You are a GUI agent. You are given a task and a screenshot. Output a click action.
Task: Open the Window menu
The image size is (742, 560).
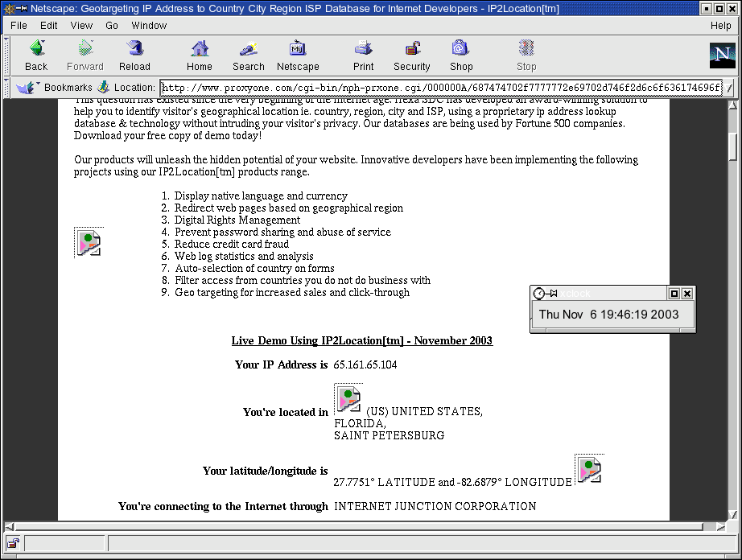tap(149, 26)
